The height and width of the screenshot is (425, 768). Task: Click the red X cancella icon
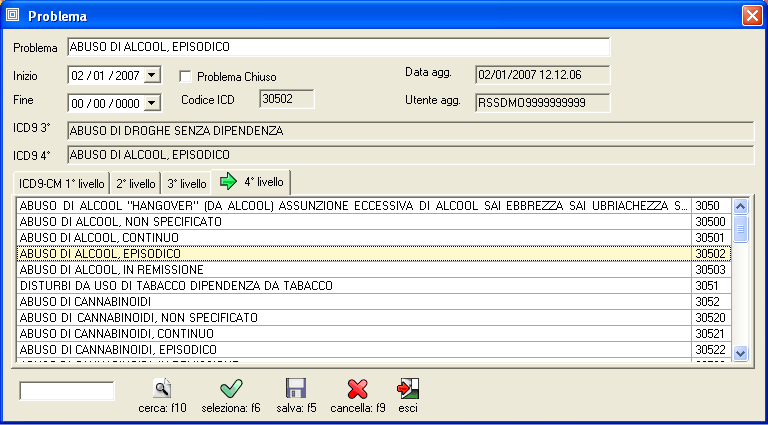click(x=357, y=389)
